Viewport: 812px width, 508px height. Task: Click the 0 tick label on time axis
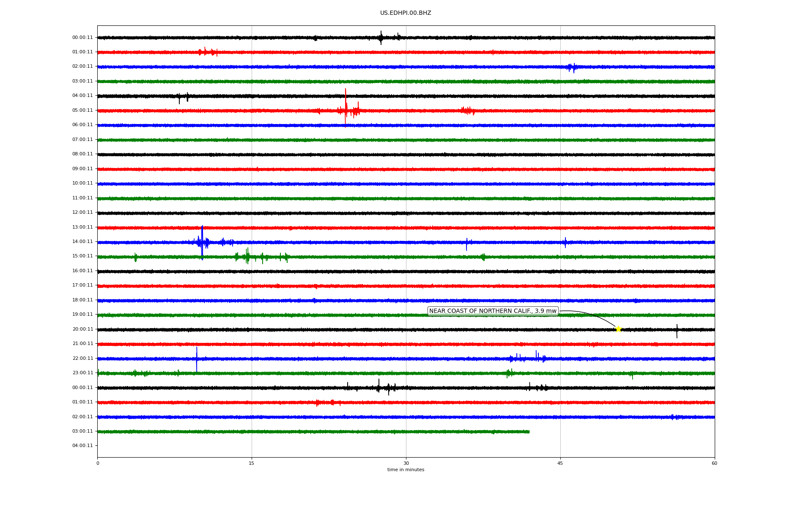(98, 463)
